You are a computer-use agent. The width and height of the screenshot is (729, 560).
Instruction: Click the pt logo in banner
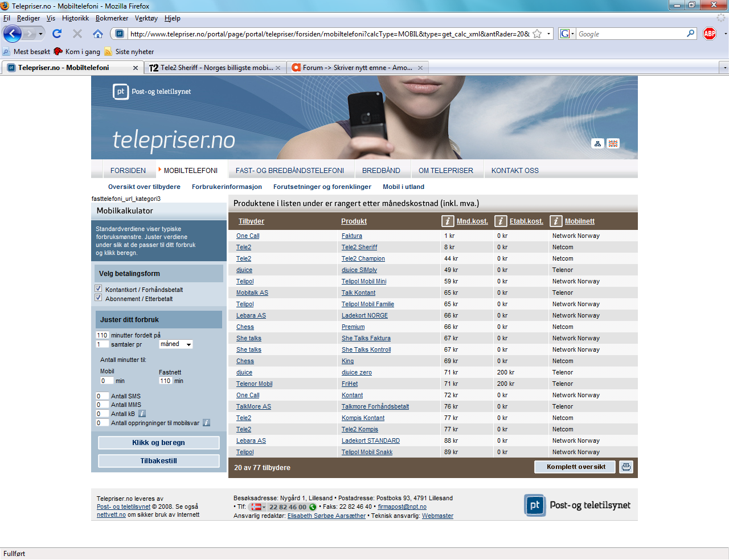pos(121,91)
